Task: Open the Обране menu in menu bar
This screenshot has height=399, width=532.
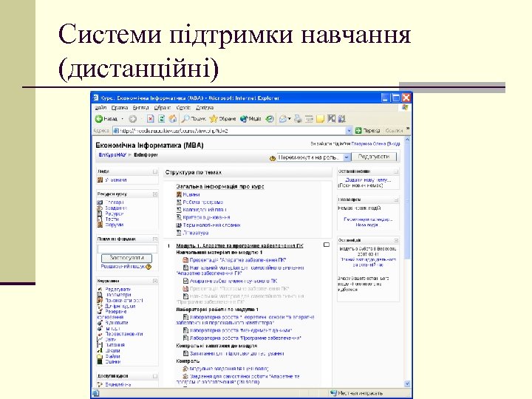Action: coord(162,108)
